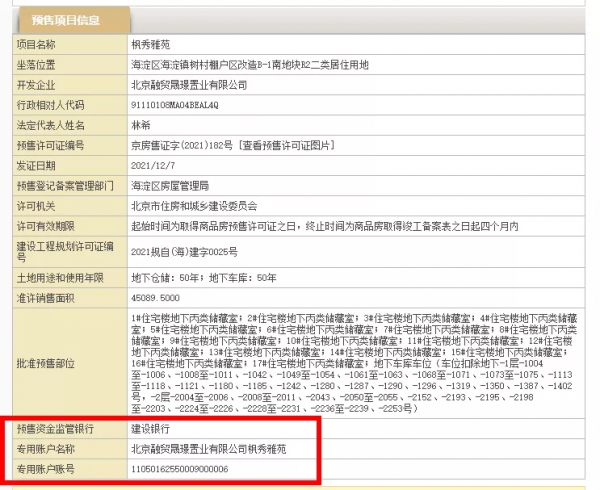Screen dimensions: 600x490
Task: Click the 建设工程规划许可证编号 label
Action: pyautogui.click(x=65, y=252)
